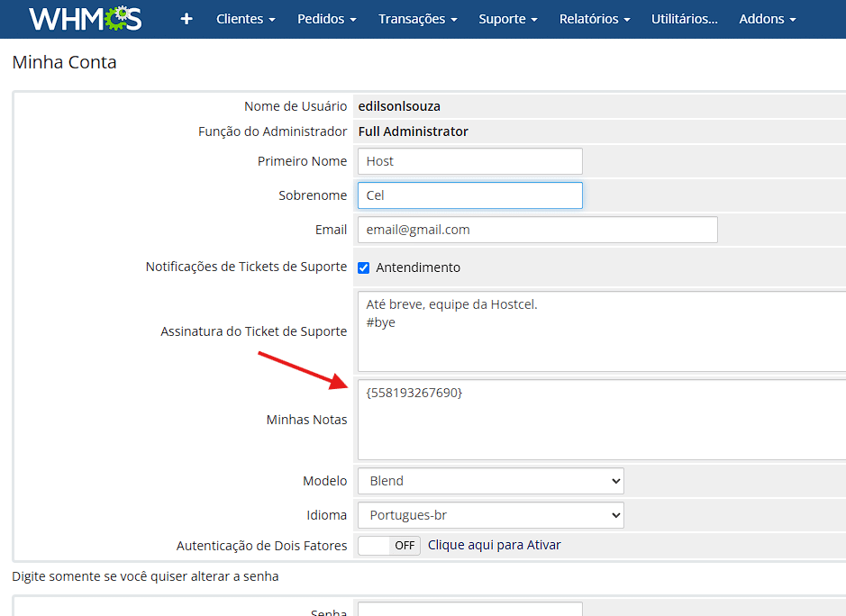Viewport: 846px width, 616px height.
Task: Click the plus icon in navbar
Action: [x=186, y=19]
